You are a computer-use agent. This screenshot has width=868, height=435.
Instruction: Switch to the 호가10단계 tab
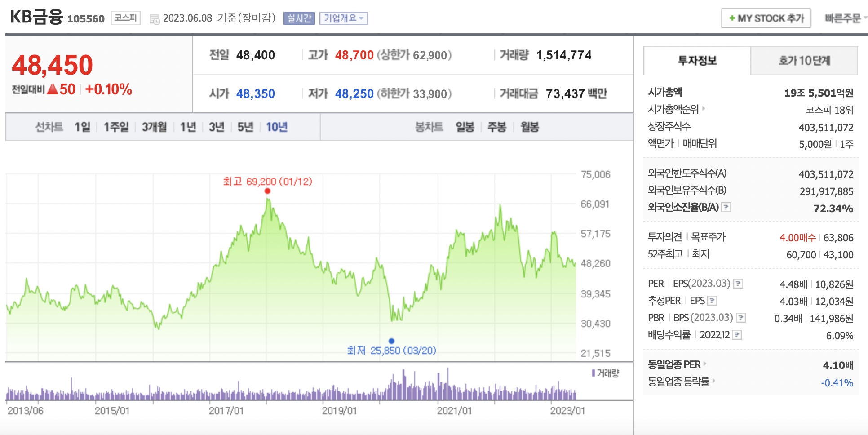pyautogui.click(x=804, y=61)
